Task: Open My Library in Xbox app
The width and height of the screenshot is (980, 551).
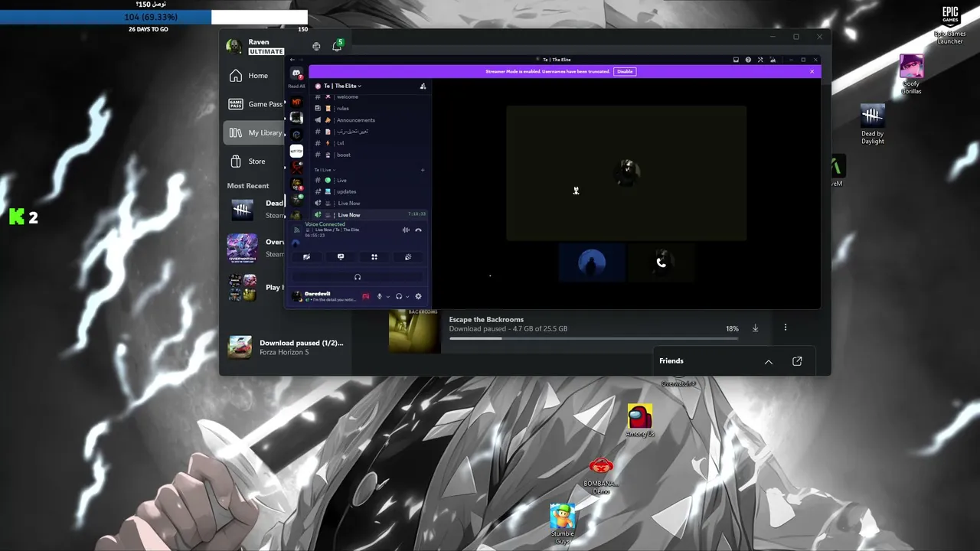Action: tap(254, 132)
